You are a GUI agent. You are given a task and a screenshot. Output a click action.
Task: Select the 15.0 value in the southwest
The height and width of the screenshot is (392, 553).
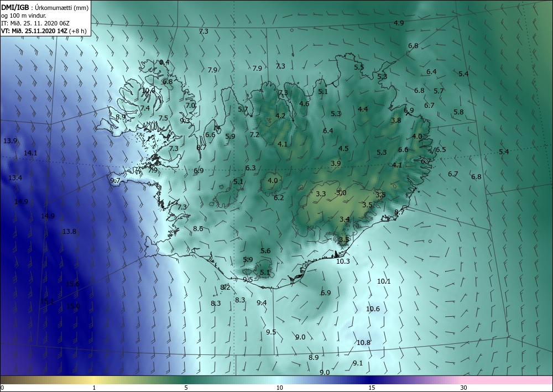point(73,306)
